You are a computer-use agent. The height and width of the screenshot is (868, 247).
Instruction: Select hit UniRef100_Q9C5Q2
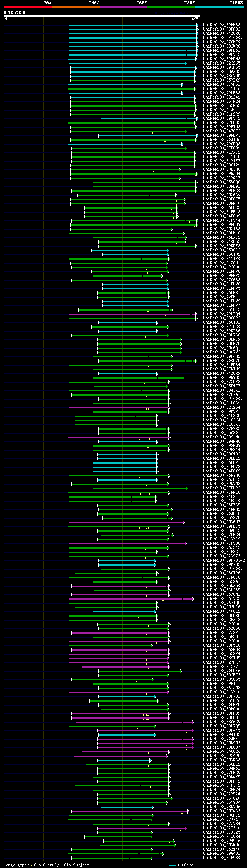coord(222,144)
